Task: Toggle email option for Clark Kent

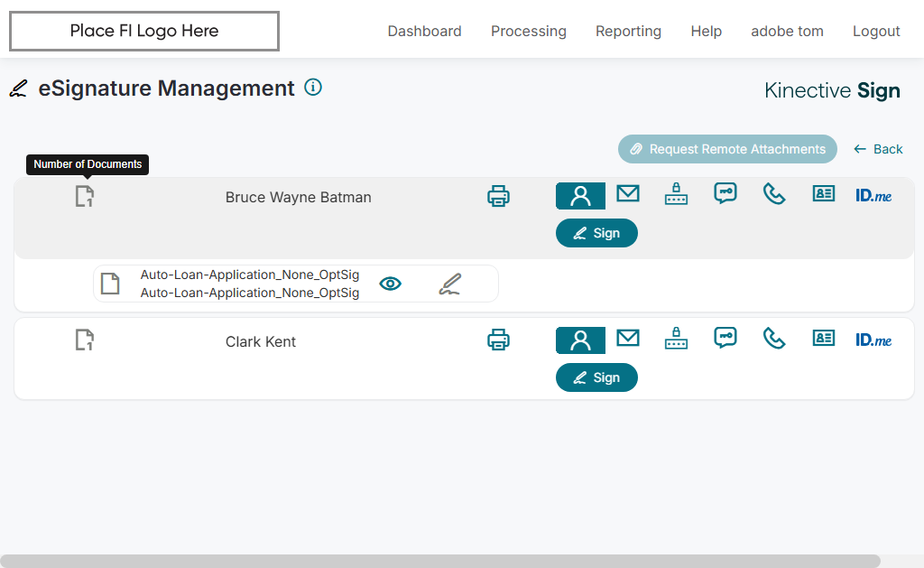Action: 628,339
